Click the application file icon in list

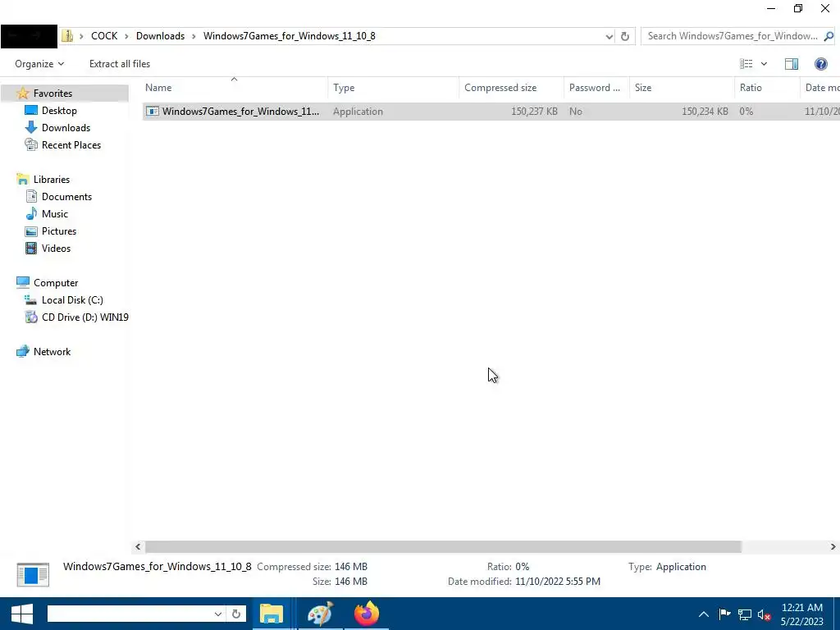click(153, 112)
